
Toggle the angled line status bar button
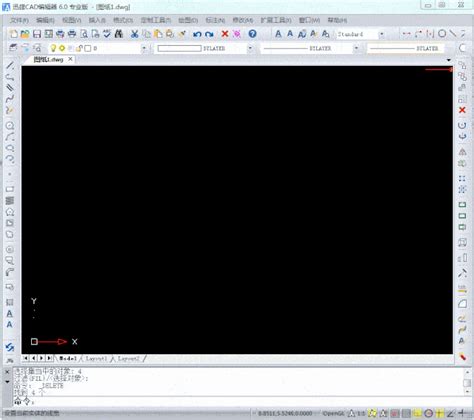click(451, 414)
